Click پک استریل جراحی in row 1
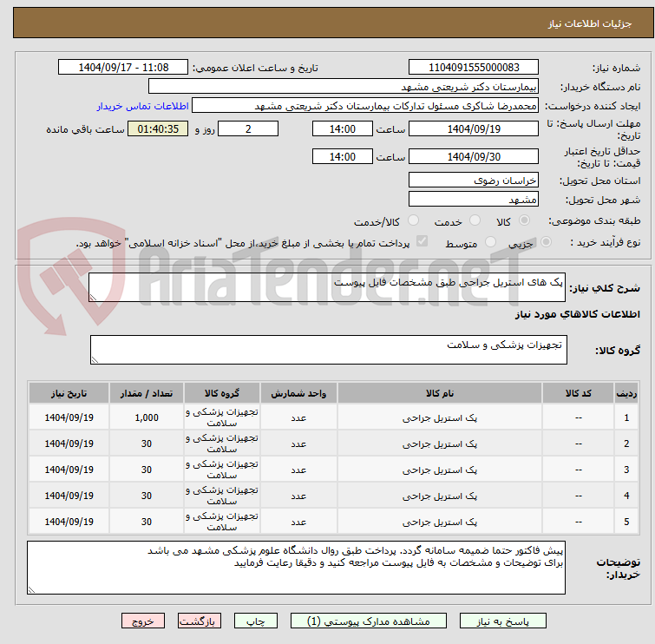 coord(440,418)
